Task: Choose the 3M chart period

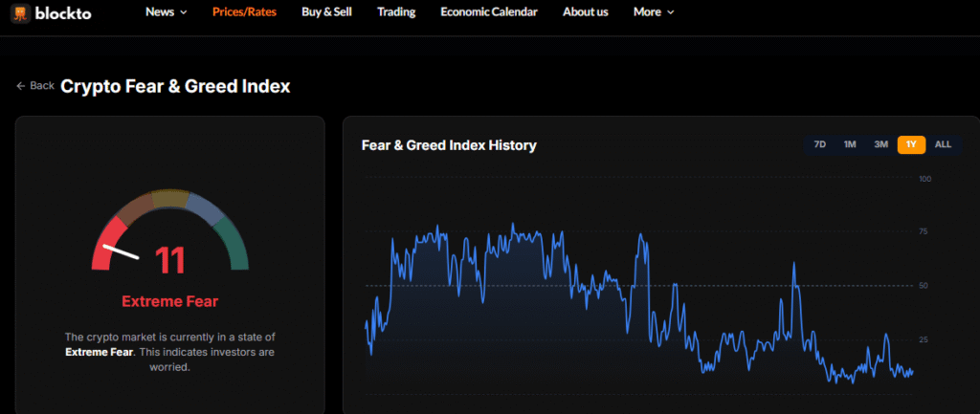Action: click(x=880, y=144)
